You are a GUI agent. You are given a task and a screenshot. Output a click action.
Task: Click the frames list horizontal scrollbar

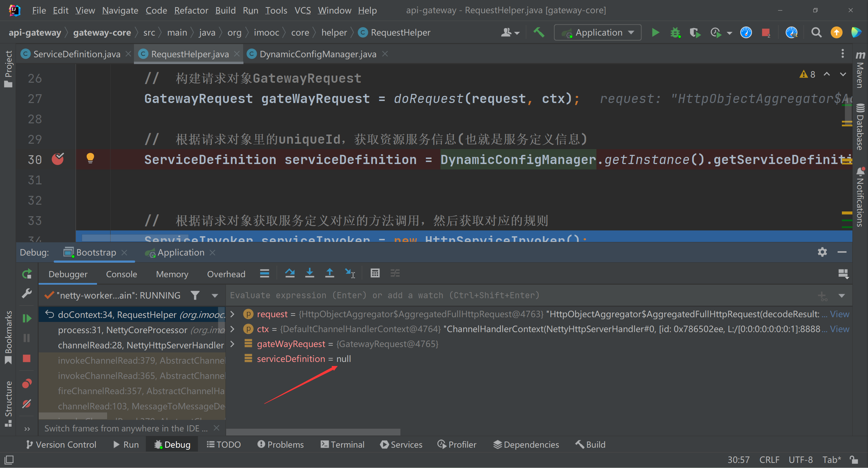click(73, 415)
